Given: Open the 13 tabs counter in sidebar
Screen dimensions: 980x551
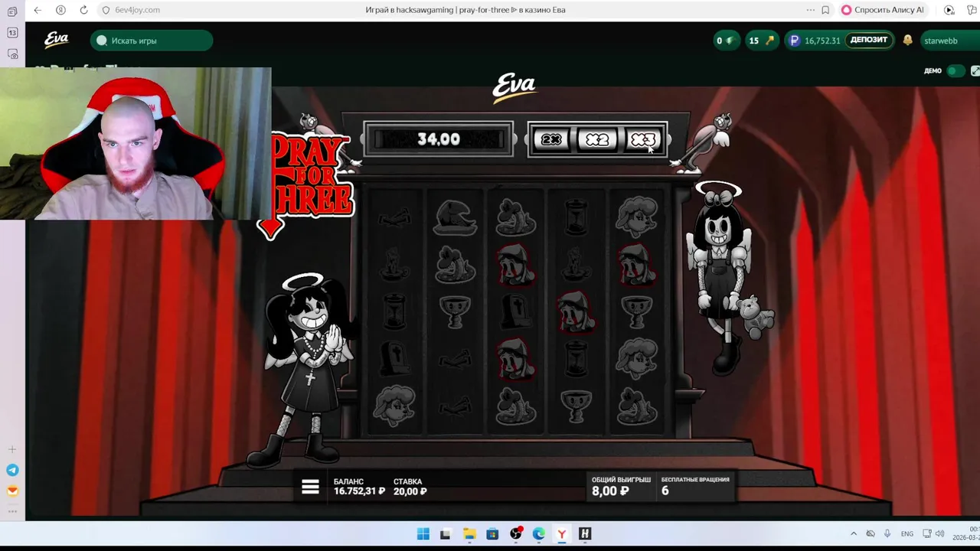Looking at the screenshot, I should click(x=12, y=33).
